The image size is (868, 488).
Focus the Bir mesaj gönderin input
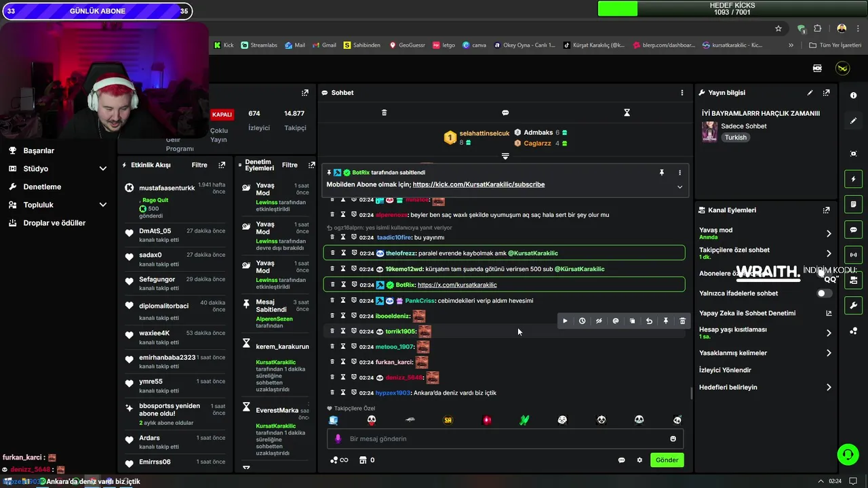505,439
